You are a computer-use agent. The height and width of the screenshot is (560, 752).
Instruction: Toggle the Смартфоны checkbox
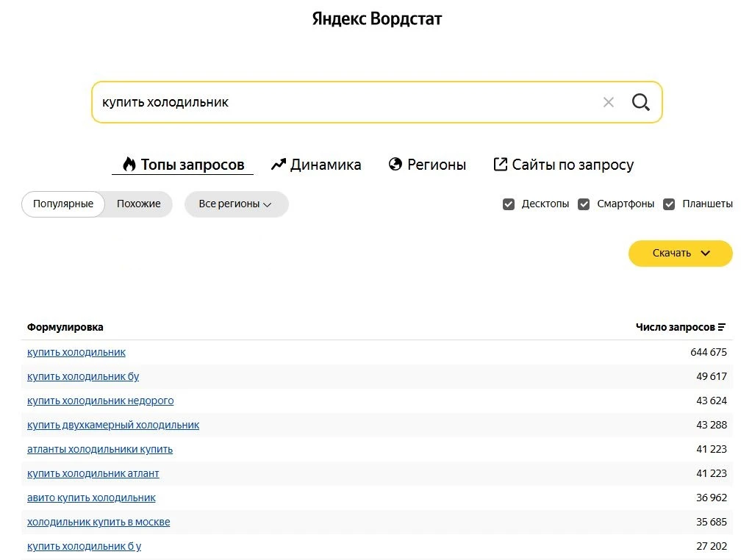pos(584,204)
